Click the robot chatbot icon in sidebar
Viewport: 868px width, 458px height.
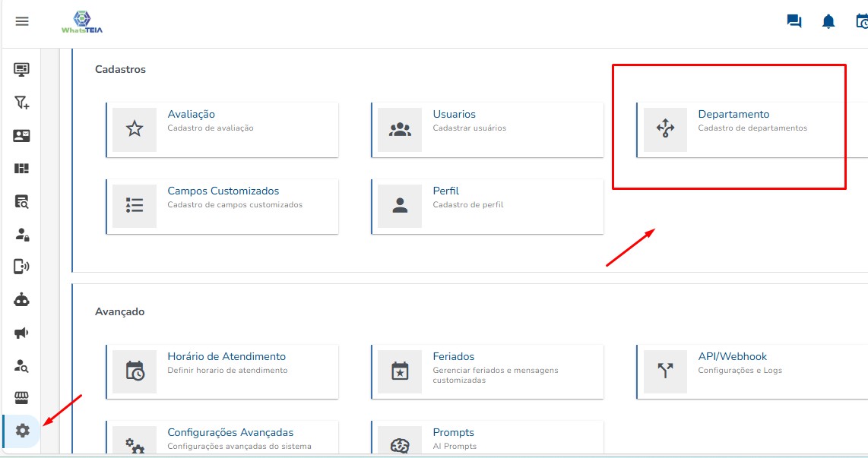[22, 299]
